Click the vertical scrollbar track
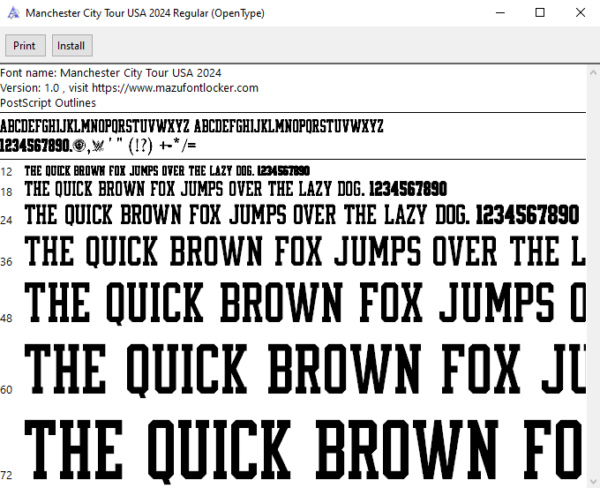 pyautogui.click(x=593, y=277)
